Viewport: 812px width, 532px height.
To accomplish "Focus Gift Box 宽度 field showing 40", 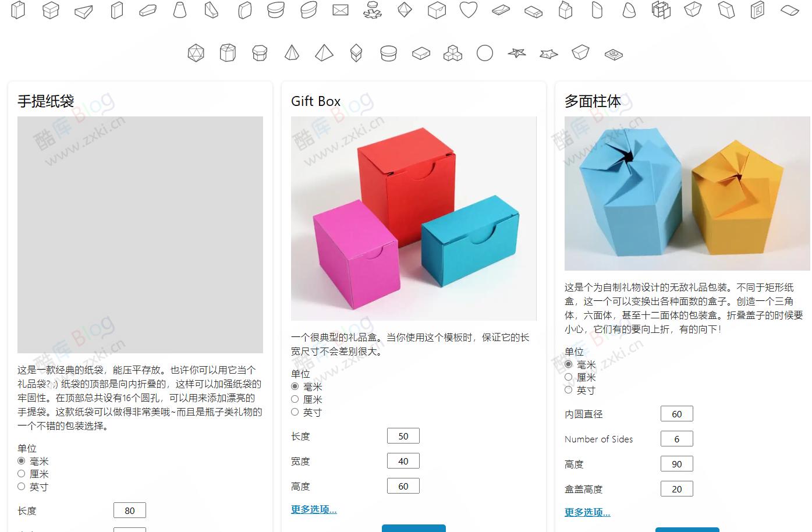I will point(403,461).
